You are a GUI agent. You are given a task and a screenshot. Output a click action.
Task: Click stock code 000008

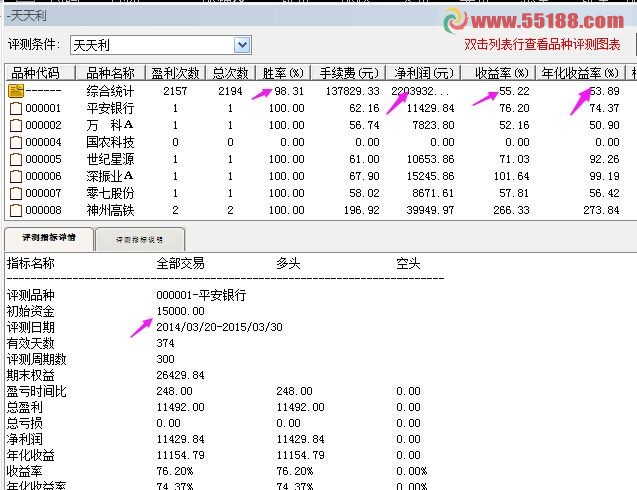tap(43, 210)
